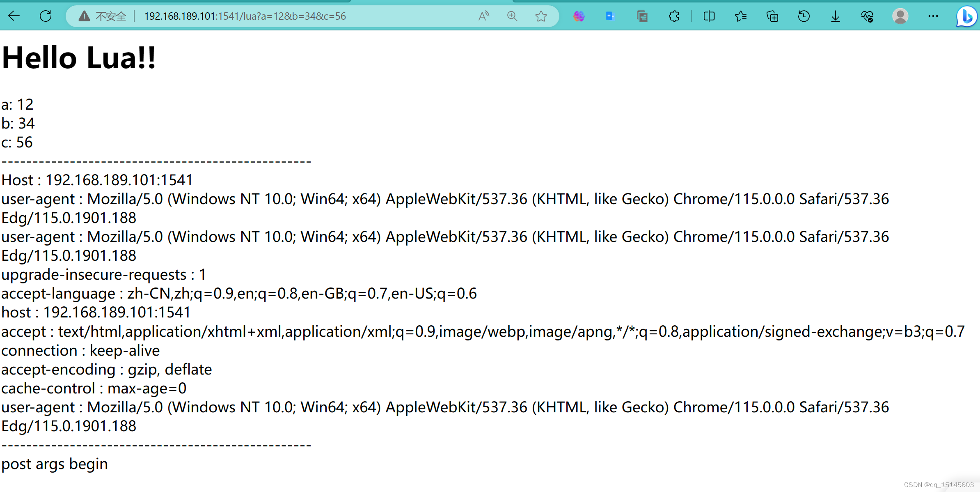Open the zoom magnifier control
Viewport: 980px width, 492px height.
[512, 16]
